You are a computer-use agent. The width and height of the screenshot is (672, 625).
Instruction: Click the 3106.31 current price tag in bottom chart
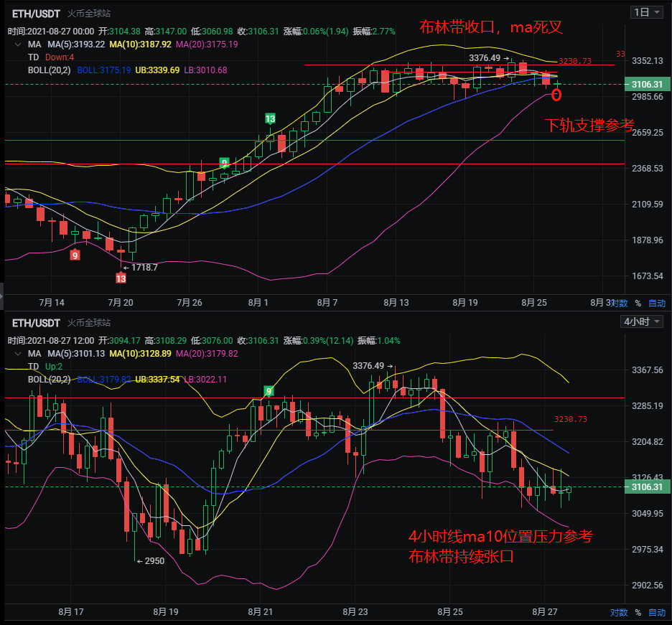point(646,487)
